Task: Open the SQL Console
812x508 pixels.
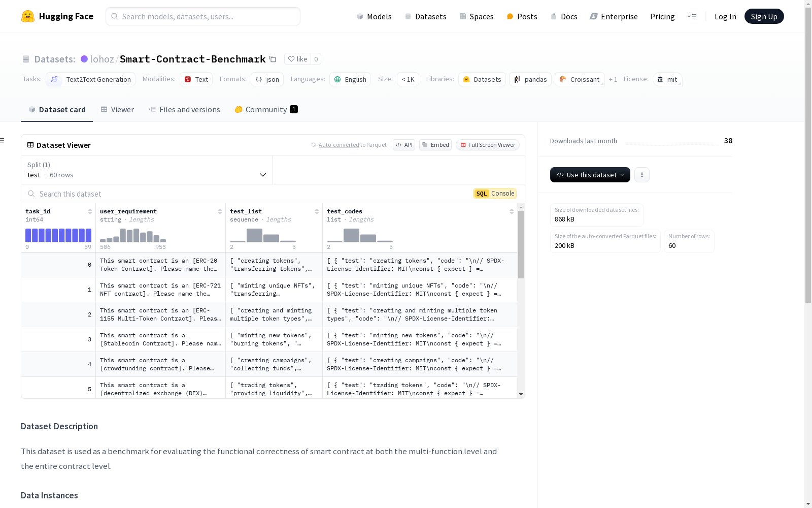Action: [495, 194]
